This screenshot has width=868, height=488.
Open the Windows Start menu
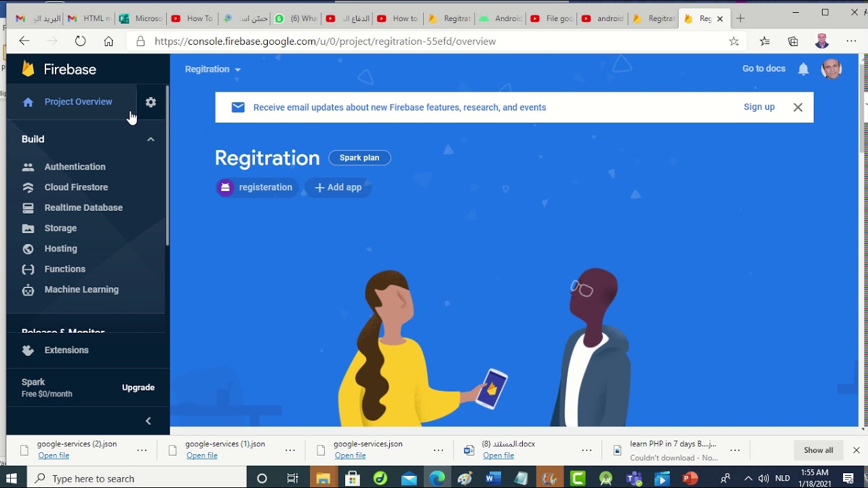[12, 479]
